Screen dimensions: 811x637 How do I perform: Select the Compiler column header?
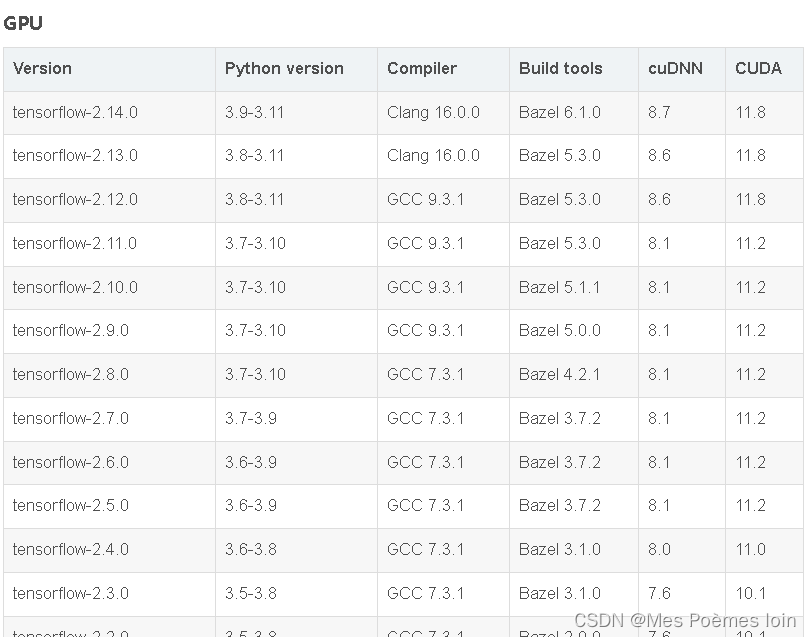pyautogui.click(x=421, y=68)
